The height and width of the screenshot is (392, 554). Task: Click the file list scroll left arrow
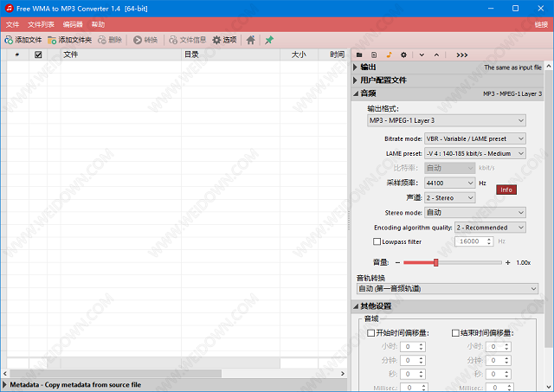pyautogui.click(x=5, y=373)
